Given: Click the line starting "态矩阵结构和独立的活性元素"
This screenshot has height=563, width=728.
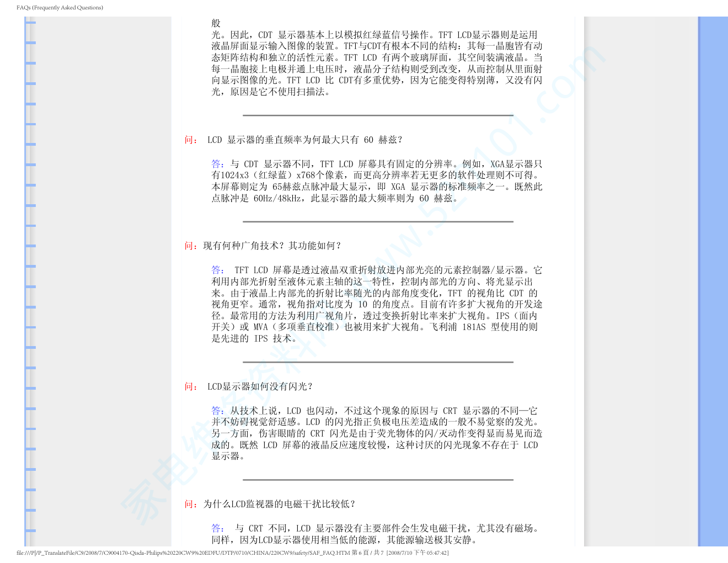Looking at the screenshot, I should coord(377,58).
